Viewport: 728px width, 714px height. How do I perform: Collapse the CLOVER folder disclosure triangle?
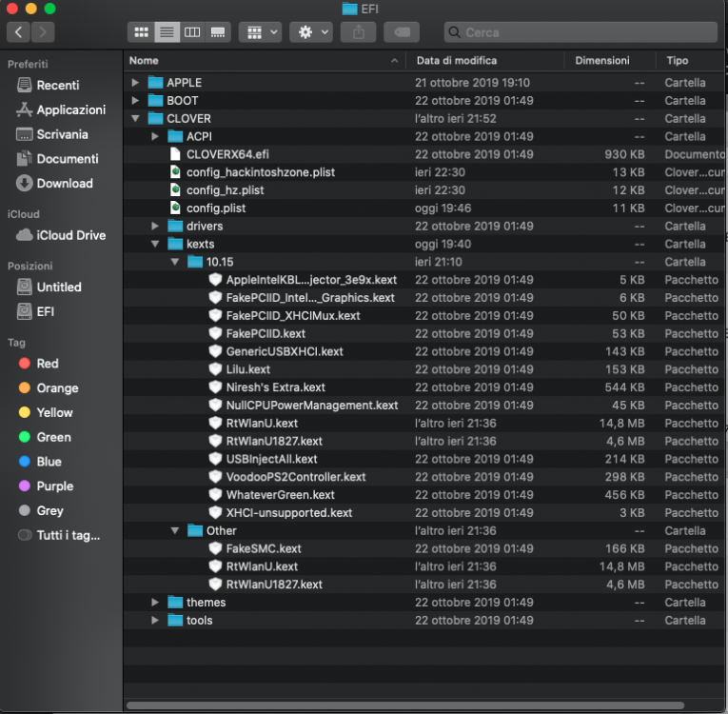[x=135, y=118]
